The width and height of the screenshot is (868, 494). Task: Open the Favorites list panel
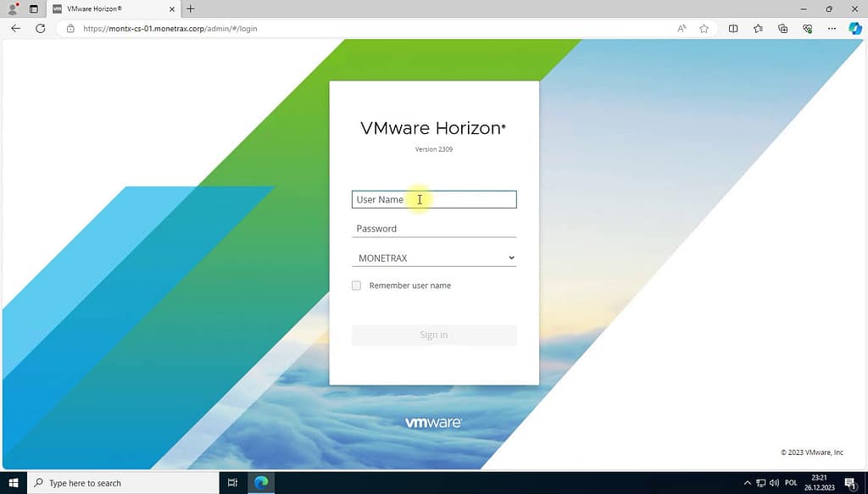pyautogui.click(x=758, y=29)
